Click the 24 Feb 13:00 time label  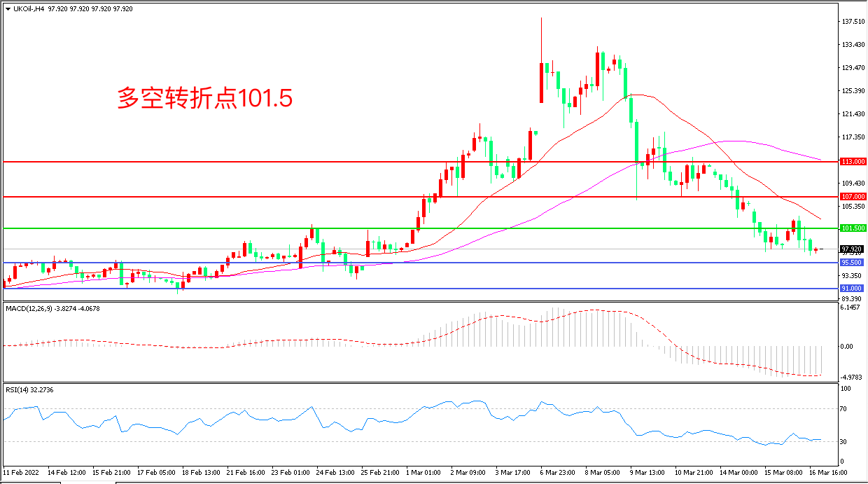pyautogui.click(x=334, y=473)
